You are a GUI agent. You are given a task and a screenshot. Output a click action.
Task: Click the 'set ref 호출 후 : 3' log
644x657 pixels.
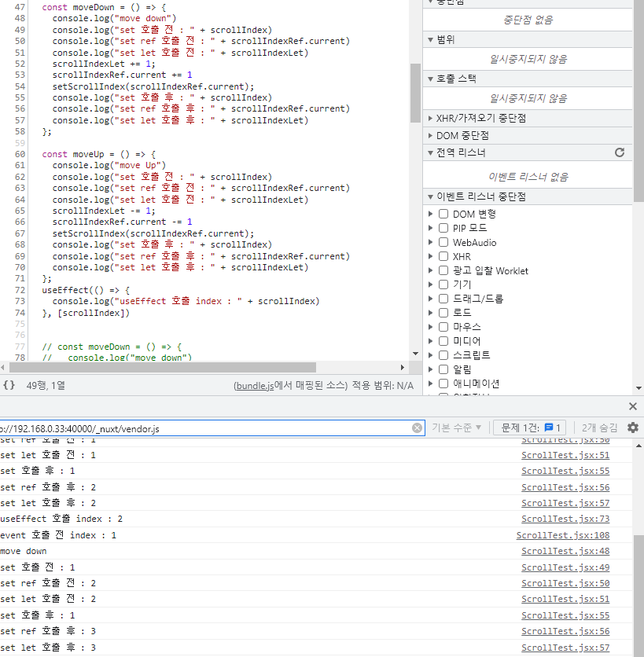pos(48,631)
